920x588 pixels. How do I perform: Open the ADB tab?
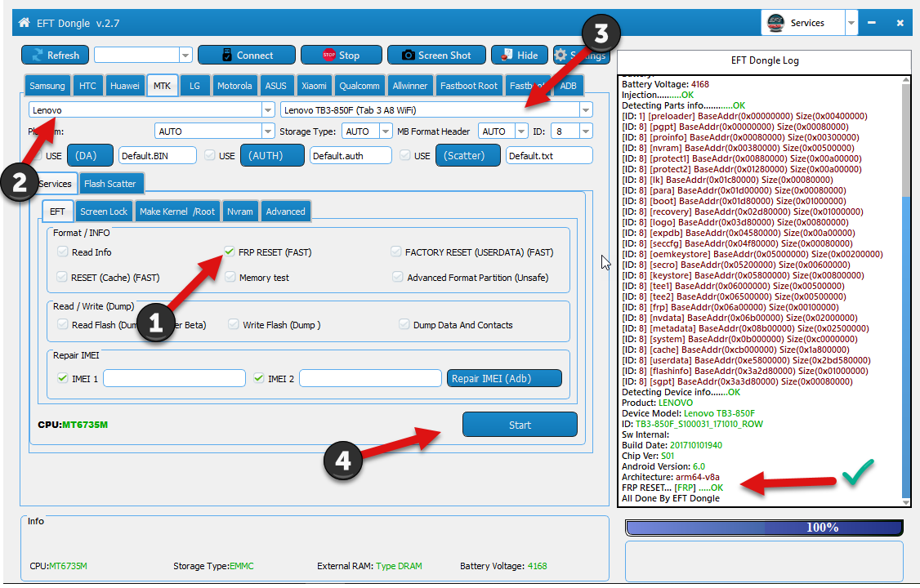(x=568, y=86)
